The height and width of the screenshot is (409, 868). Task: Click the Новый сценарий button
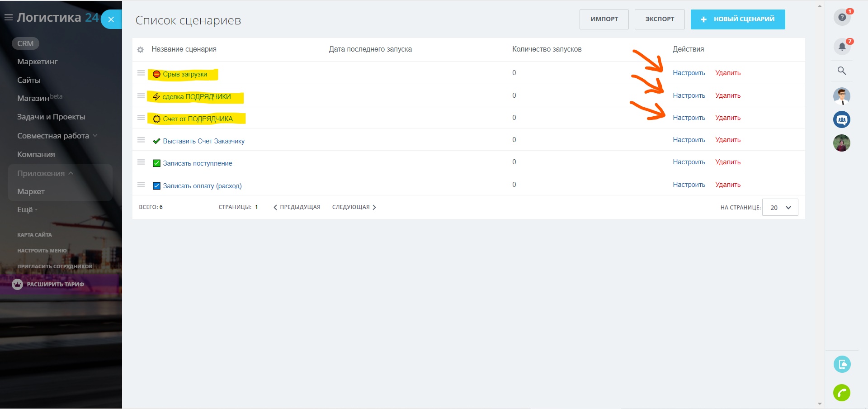[x=737, y=19]
